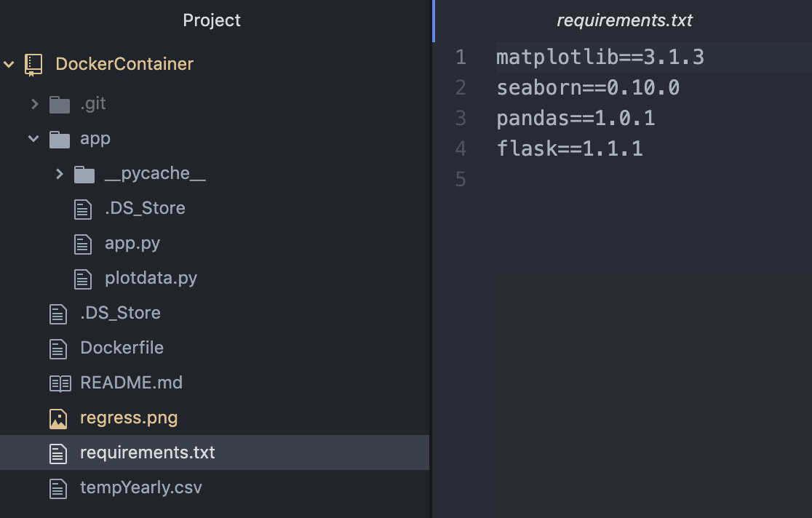This screenshot has height=518, width=812.
Task: Click line number 2 in gutter
Action: tap(461, 87)
